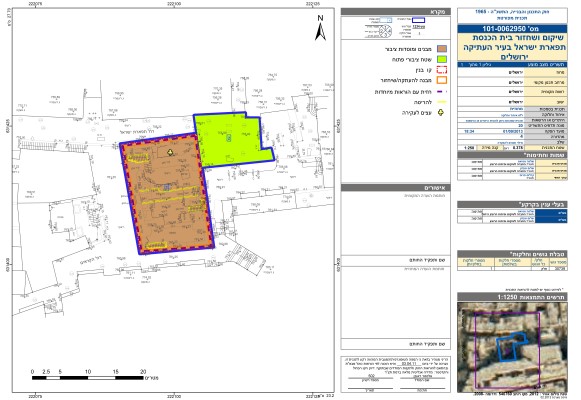Viewport: 581px width, 400px height.
Task: Click the brown zoned parcel on the map
Action: tap(167, 193)
